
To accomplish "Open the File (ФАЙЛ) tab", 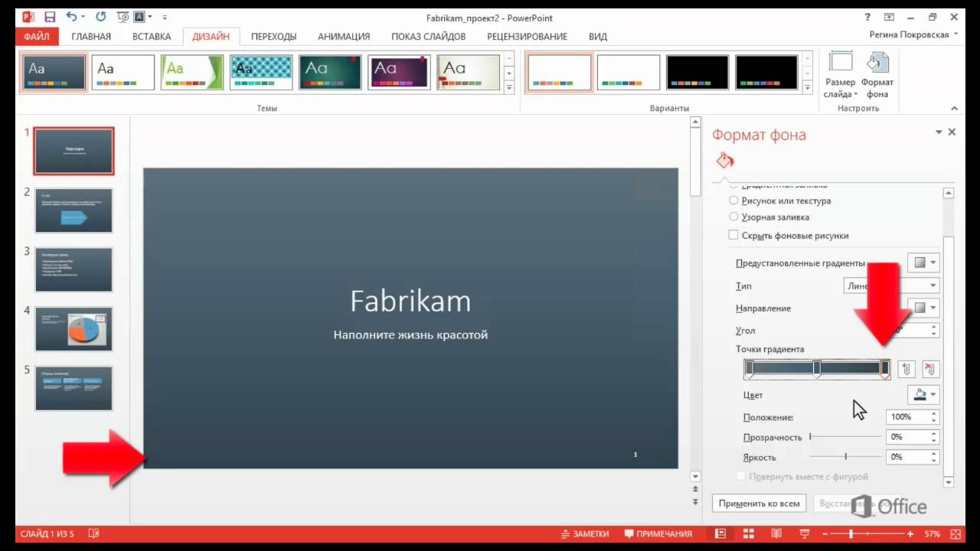I will pyautogui.click(x=36, y=36).
